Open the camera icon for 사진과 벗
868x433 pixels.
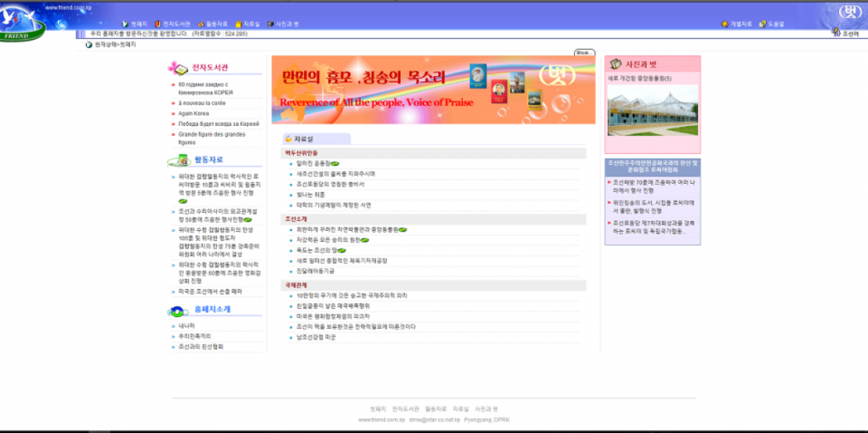coord(271,22)
